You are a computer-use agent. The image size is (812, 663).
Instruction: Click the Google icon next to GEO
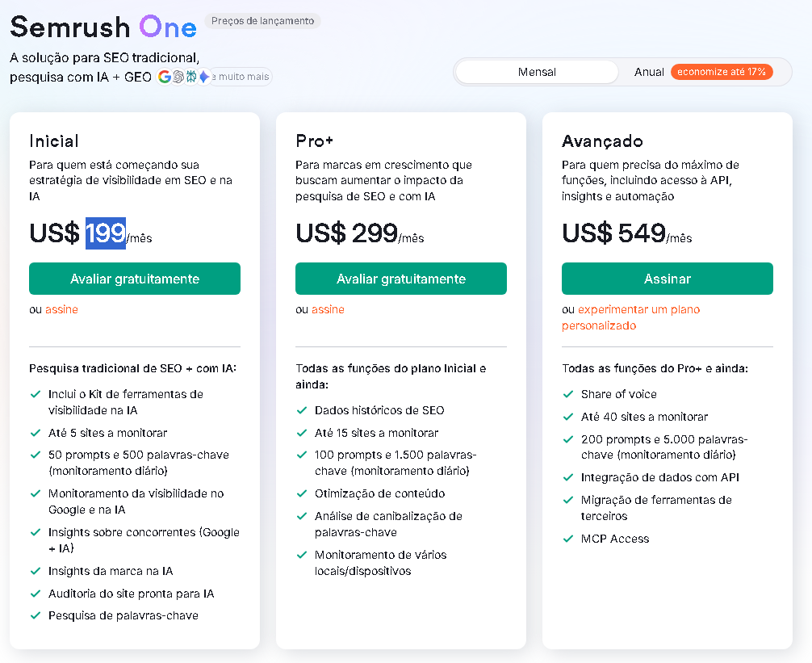(165, 77)
